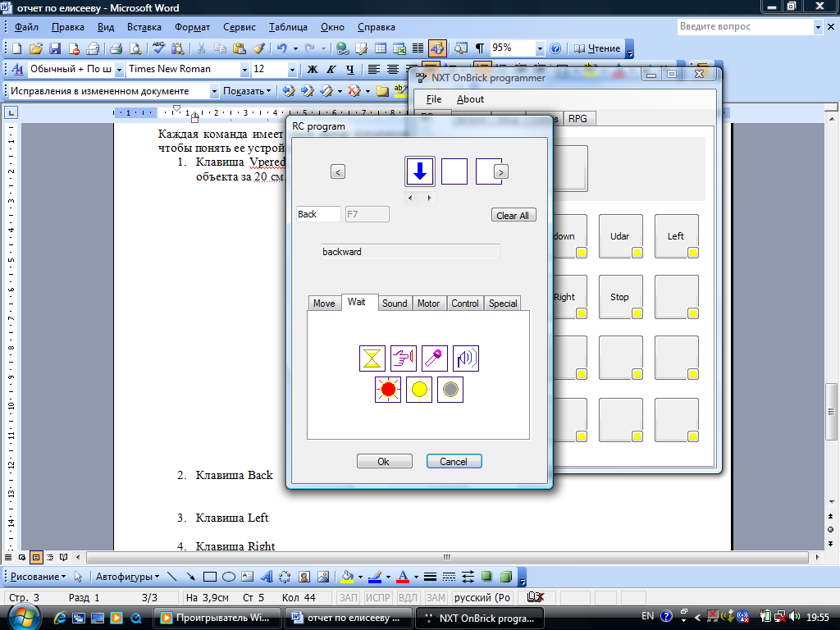Open File menu in NXT OnBrick programmer

(x=433, y=99)
